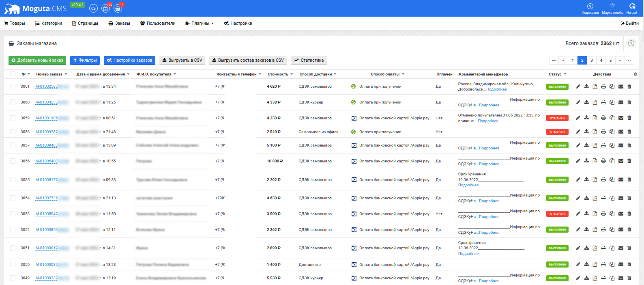Image resolution: width=644 pixels, height=285 pixels.
Task: Check the checkbox for order 3055
Action: point(13,179)
